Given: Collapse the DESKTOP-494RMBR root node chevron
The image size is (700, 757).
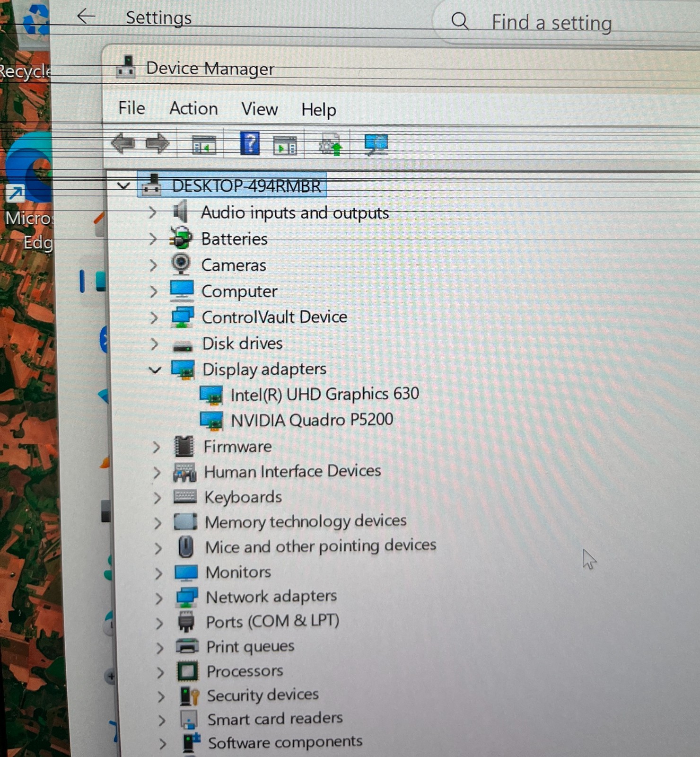Looking at the screenshot, I should pos(123,185).
